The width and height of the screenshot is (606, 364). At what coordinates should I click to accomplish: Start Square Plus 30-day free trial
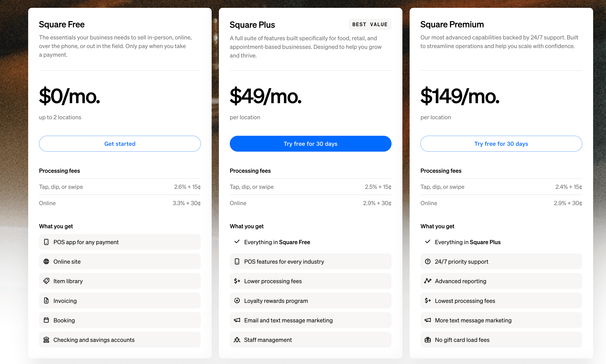pos(310,144)
